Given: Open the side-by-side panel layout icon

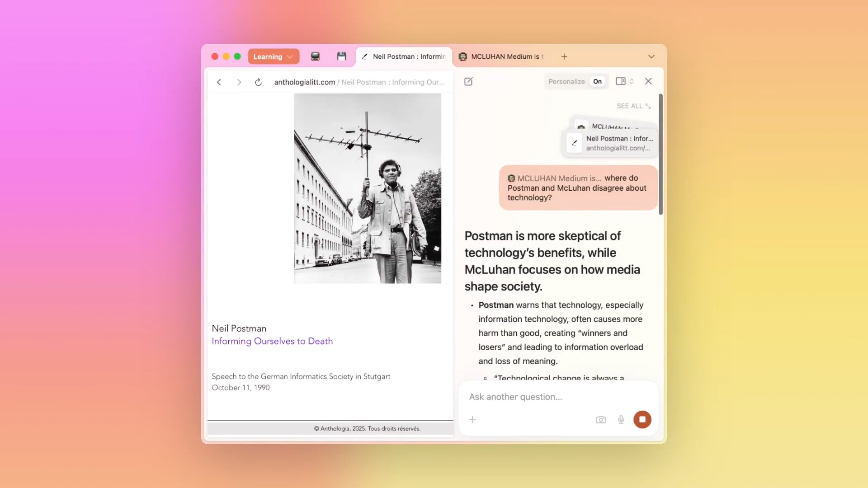Looking at the screenshot, I should (x=621, y=81).
